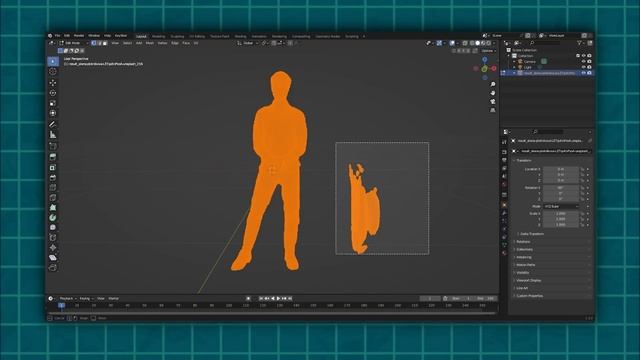The height and width of the screenshot is (360, 640).
Task: Switch to solid viewport shading
Action: (478, 43)
